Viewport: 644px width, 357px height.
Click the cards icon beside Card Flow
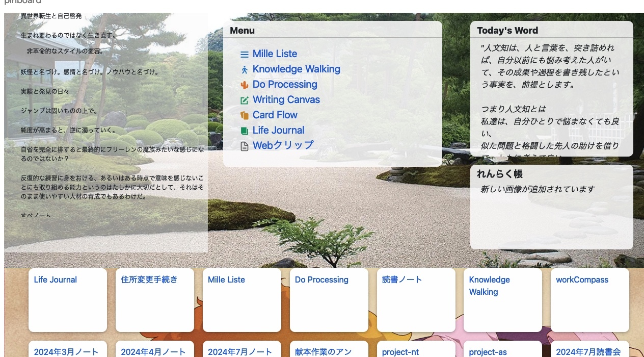(x=245, y=116)
